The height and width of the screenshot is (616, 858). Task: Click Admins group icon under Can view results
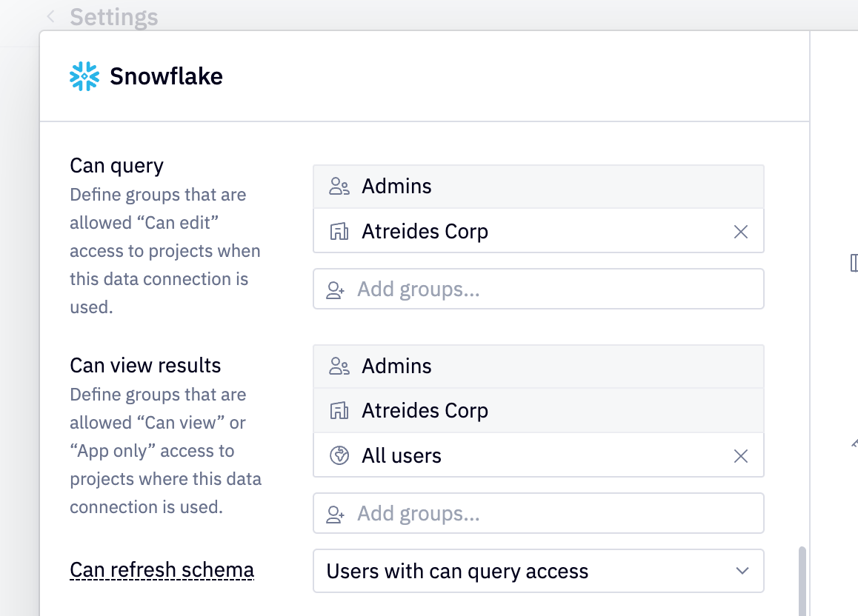pyautogui.click(x=339, y=366)
